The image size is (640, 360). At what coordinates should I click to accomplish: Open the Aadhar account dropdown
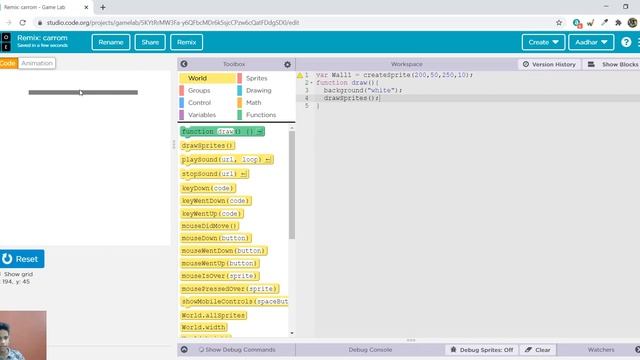coord(591,42)
